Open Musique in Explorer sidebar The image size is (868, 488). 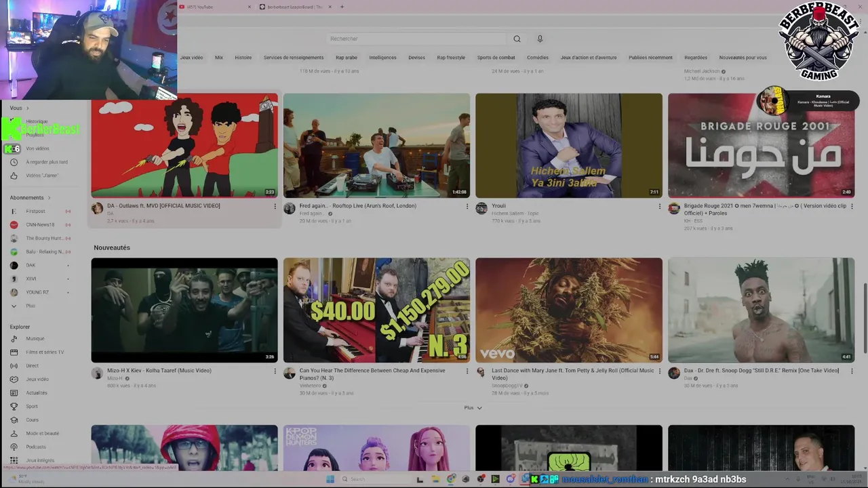coord(35,338)
